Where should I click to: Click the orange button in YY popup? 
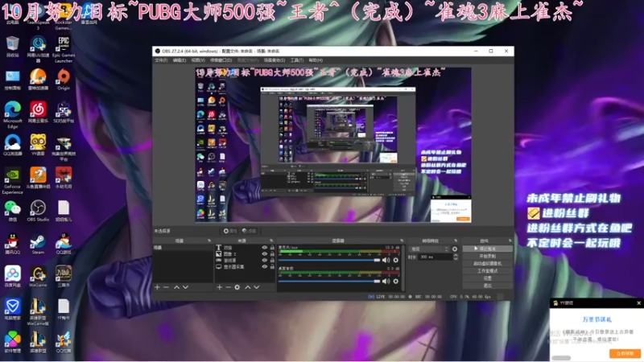coord(625,353)
